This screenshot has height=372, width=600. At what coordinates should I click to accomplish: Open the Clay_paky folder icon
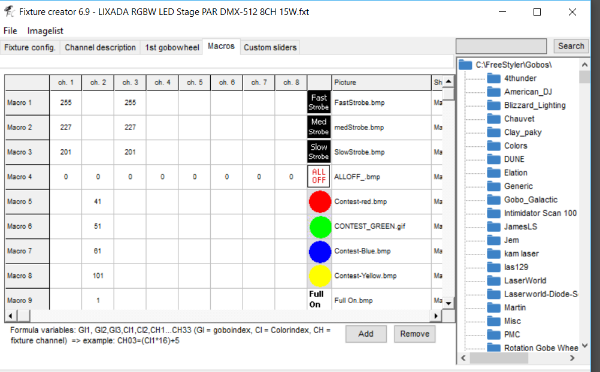[x=494, y=132]
